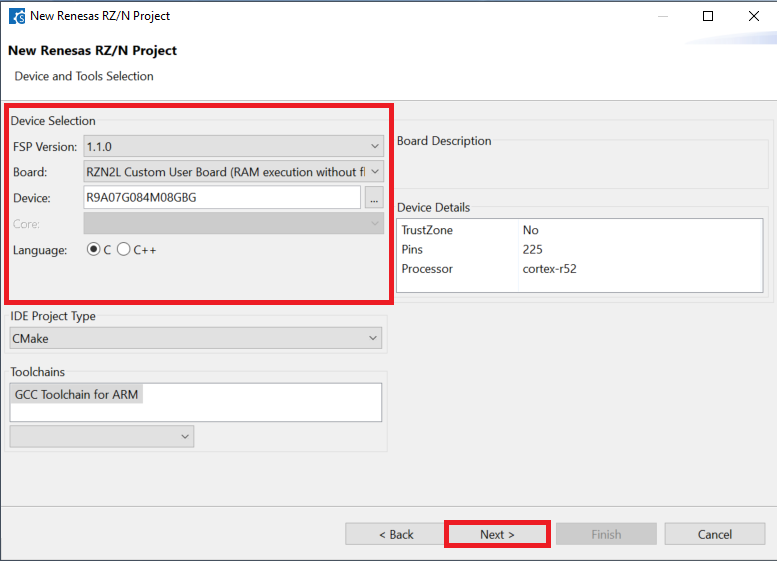
Task: Click the Device Selection group label
Action: pos(53,121)
